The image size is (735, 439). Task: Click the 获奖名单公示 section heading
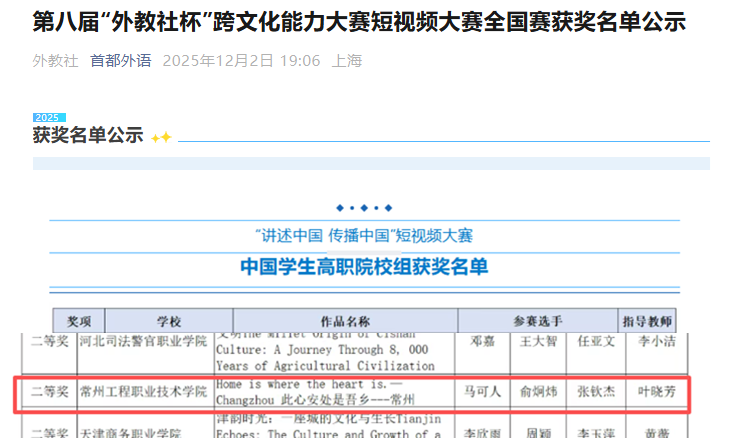(88, 136)
